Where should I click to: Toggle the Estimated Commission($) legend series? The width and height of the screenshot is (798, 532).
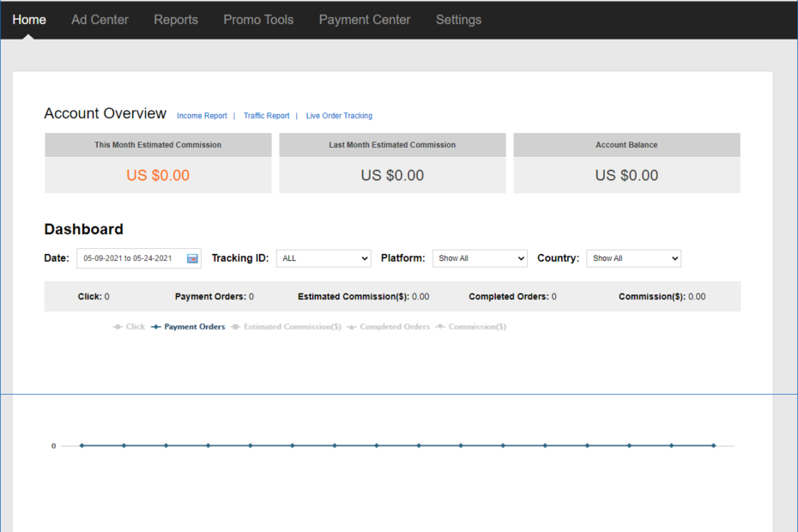coord(286,327)
